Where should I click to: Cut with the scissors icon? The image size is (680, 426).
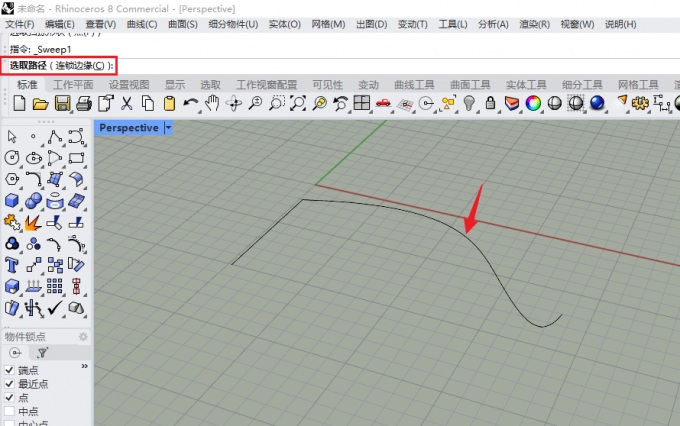tap(126, 104)
